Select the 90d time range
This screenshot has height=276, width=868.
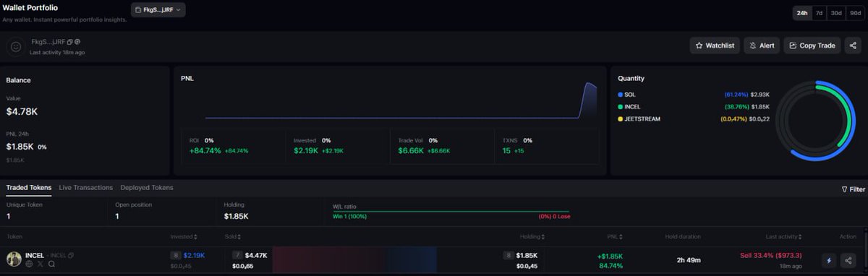[x=854, y=13]
